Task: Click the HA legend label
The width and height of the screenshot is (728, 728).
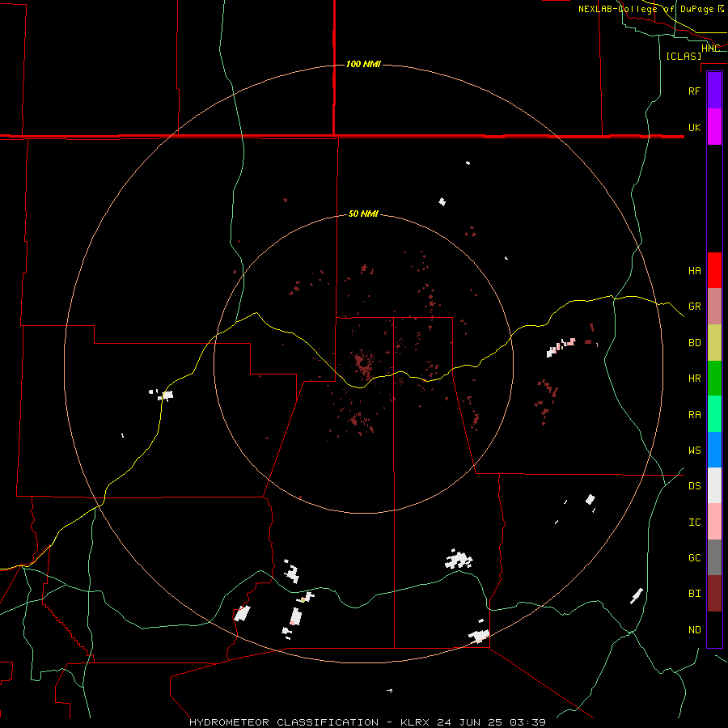Action: (x=694, y=270)
